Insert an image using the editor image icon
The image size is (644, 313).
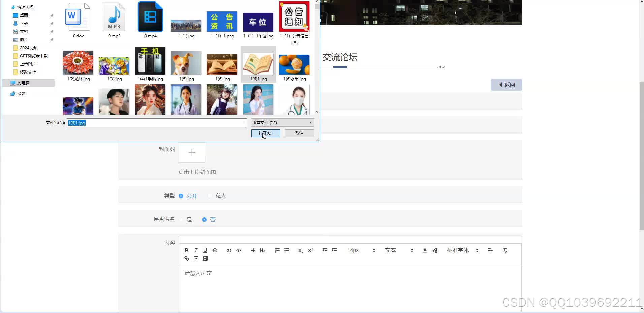coord(196,258)
